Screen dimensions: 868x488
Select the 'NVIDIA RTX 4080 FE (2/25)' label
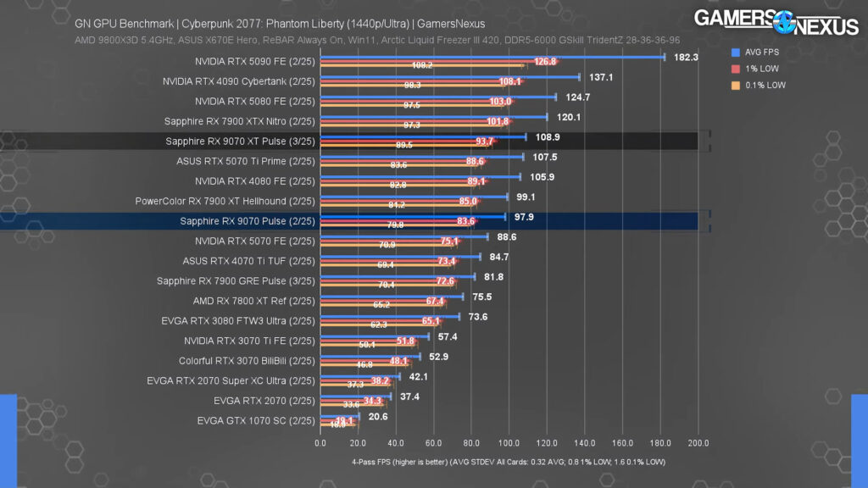pyautogui.click(x=254, y=181)
